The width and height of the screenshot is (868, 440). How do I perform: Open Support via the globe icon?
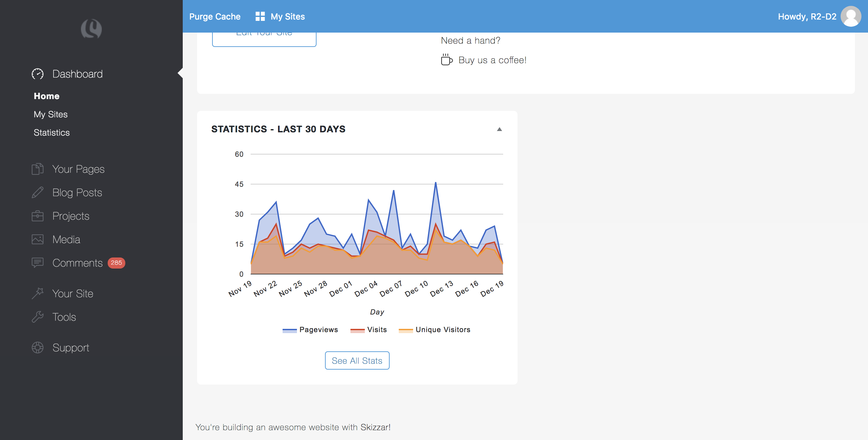[37, 347]
